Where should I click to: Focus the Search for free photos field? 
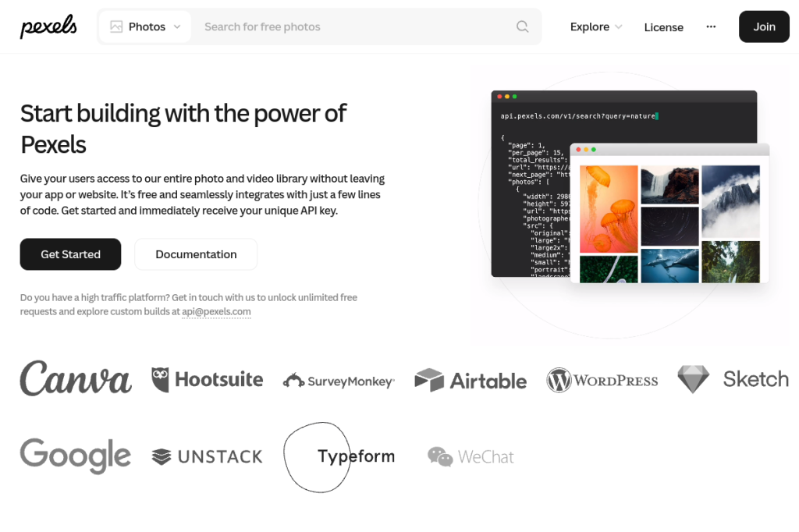[x=359, y=27]
